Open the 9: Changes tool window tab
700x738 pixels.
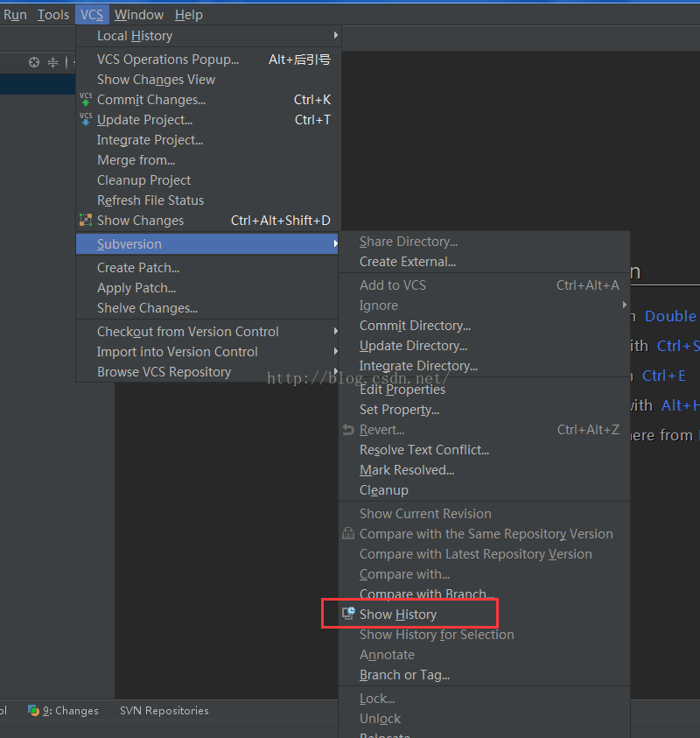coord(64,711)
